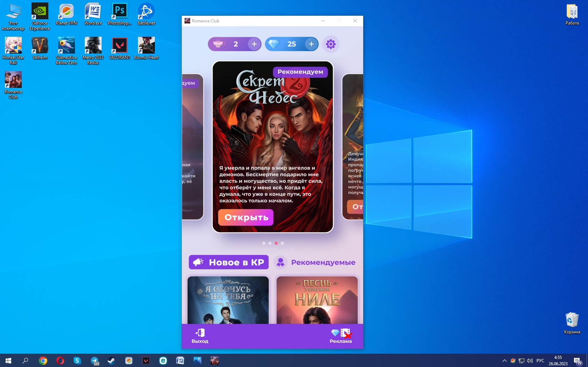Show the next story card on the right
The height and width of the screenshot is (367, 588).
pos(353,147)
